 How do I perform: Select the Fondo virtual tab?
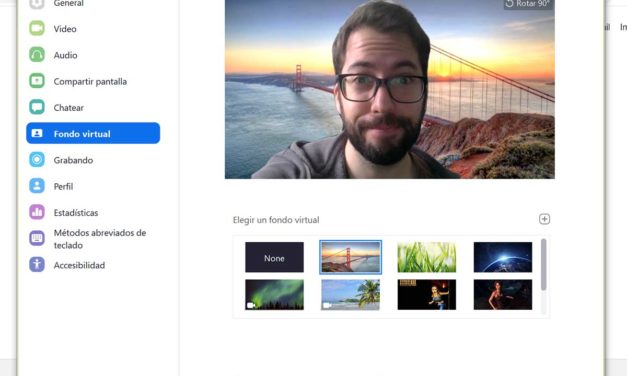(93, 133)
